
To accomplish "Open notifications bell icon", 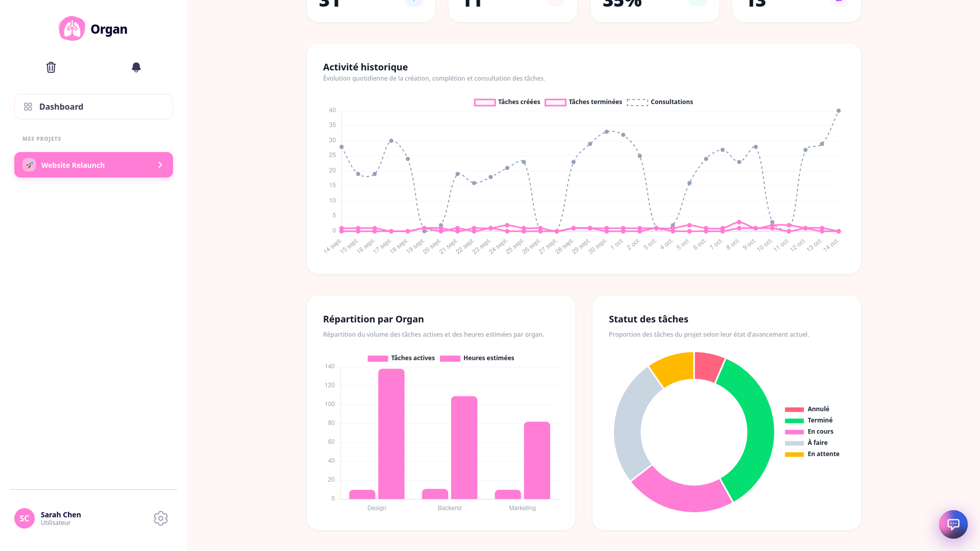I will pos(136,67).
